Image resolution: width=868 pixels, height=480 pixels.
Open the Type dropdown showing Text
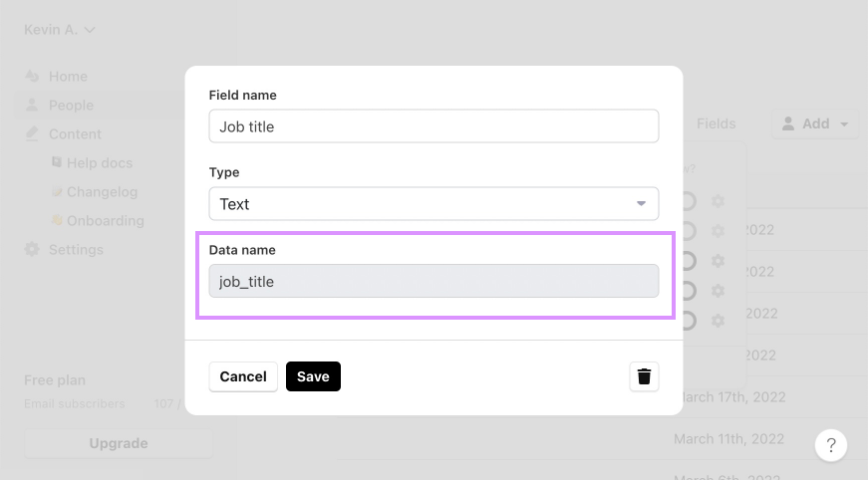coord(434,204)
